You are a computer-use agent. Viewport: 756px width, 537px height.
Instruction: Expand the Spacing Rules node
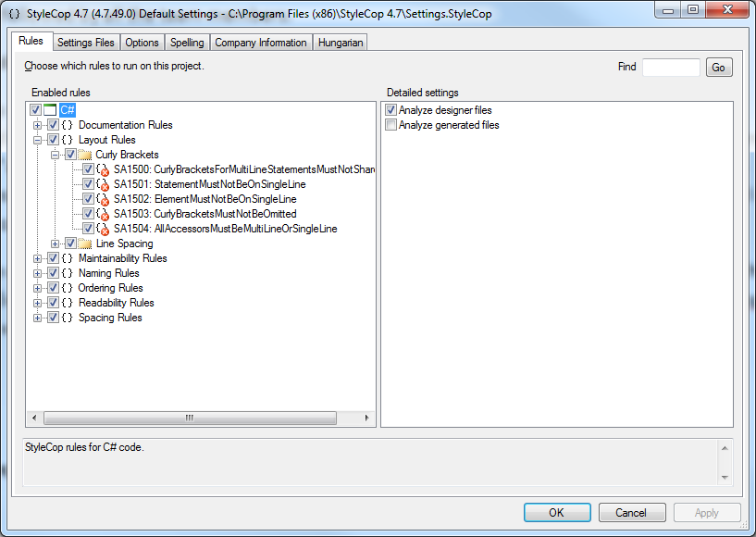point(37,318)
